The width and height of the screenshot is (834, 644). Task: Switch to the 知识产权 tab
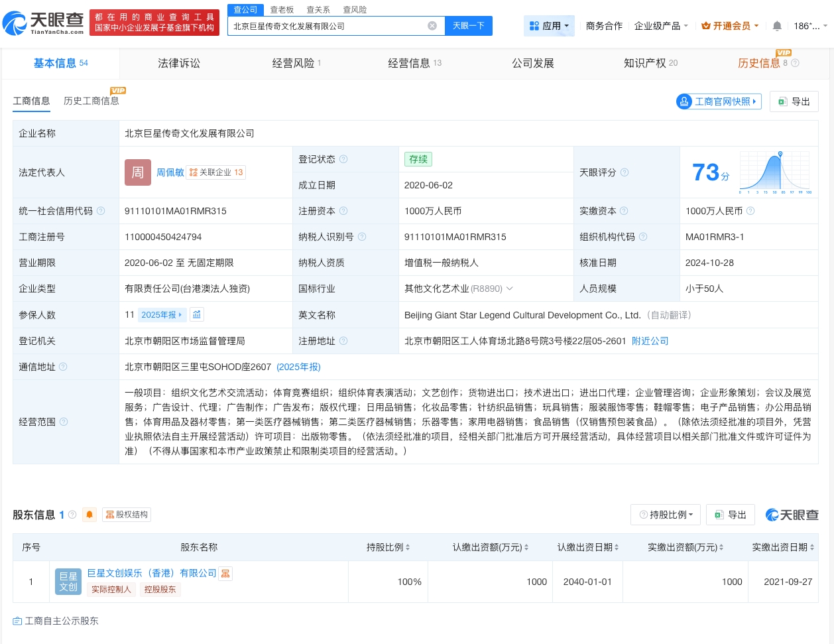point(650,63)
